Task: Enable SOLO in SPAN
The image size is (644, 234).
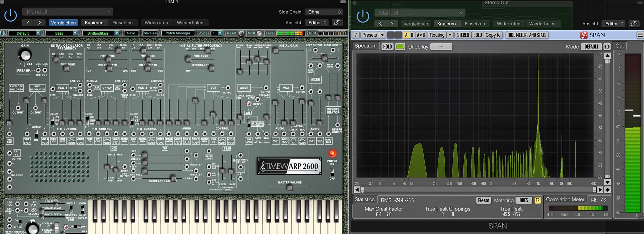Action: pyautogui.click(x=478, y=35)
